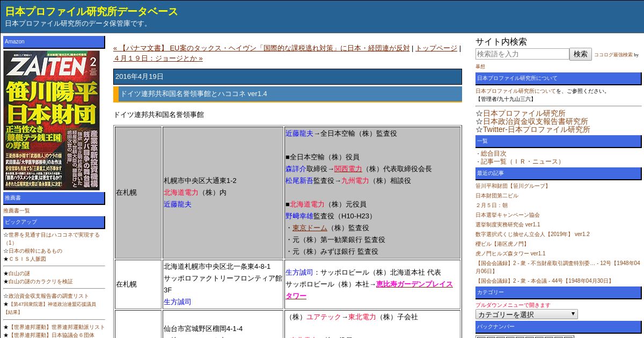Click 北海道電力 link in 元役員 line
Viewport: 644px width, 338px height.
pos(307,204)
